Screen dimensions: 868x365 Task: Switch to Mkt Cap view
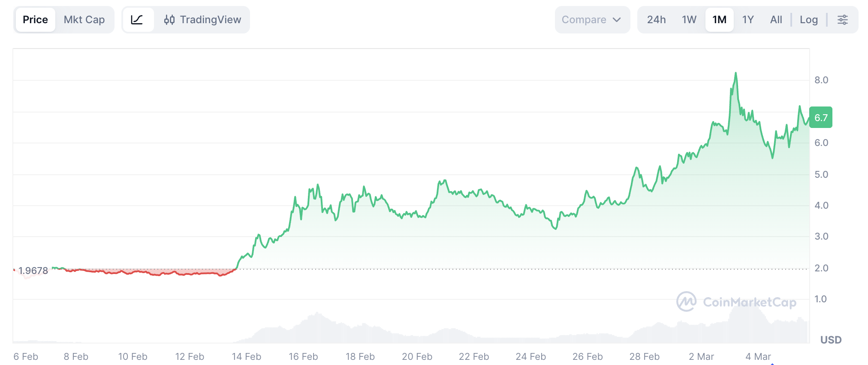84,20
